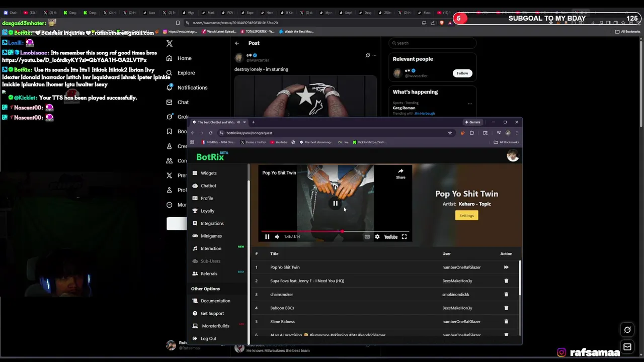Click the X logo in background window

coord(170,44)
